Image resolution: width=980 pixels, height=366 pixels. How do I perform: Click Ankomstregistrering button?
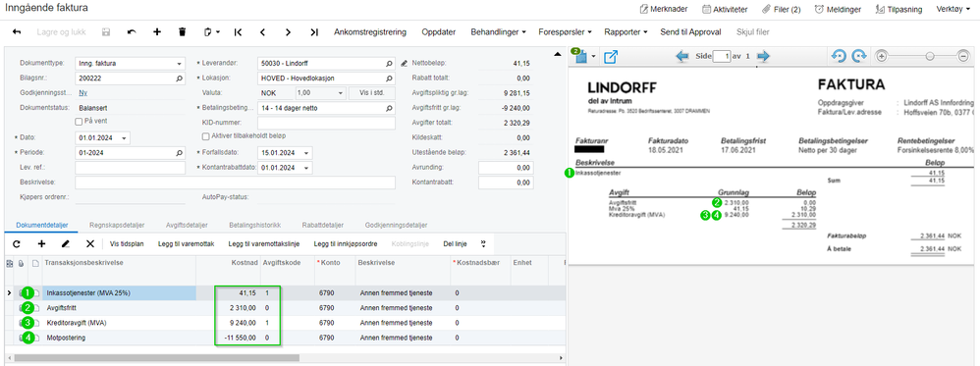coord(370,31)
